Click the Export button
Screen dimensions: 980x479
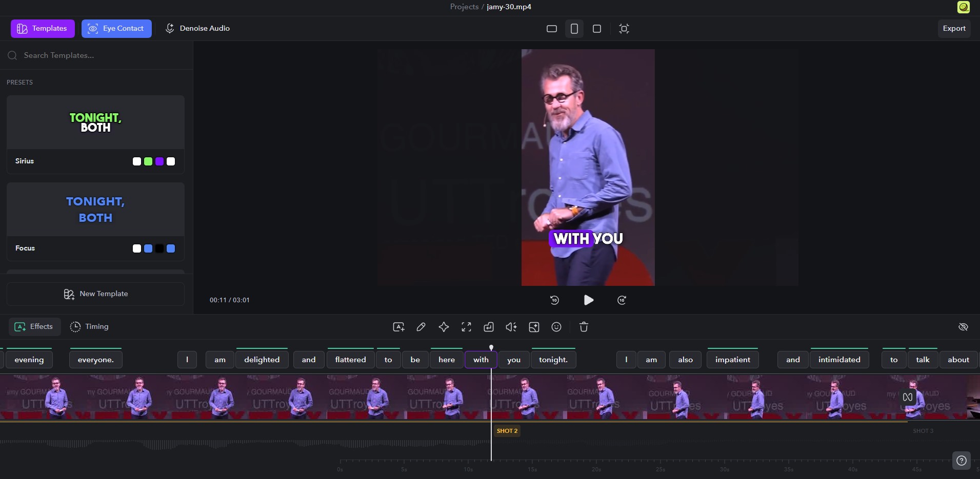click(954, 29)
